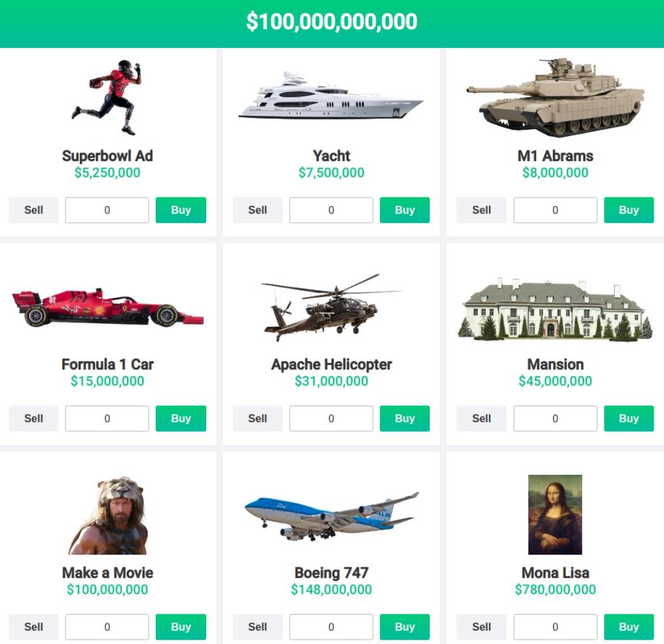The width and height of the screenshot is (664, 644).
Task: Click the white Yacht image
Action: pos(331,96)
